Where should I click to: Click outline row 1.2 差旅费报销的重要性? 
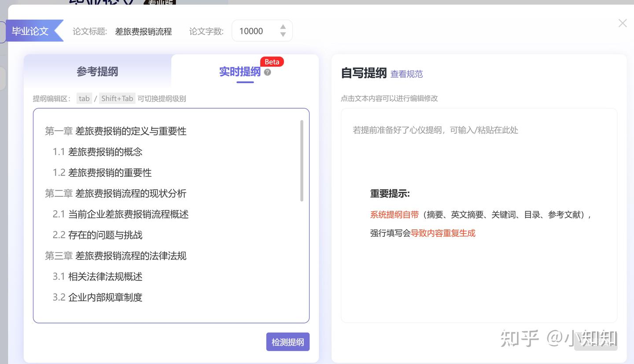(x=102, y=173)
